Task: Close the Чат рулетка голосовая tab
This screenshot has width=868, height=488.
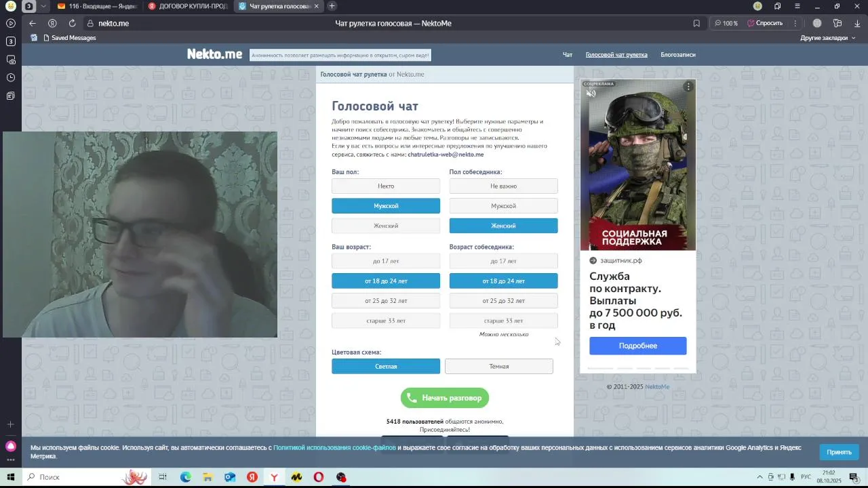Action: coord(316,6)
